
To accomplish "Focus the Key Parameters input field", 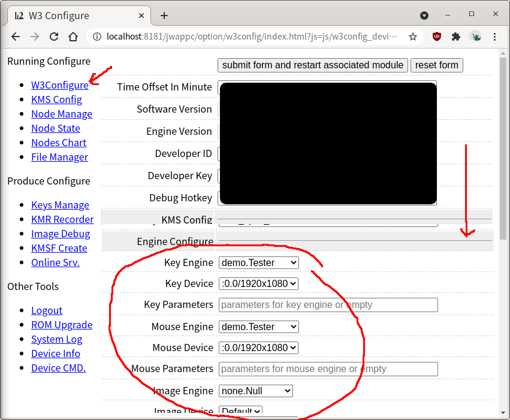I will (328, 305).
